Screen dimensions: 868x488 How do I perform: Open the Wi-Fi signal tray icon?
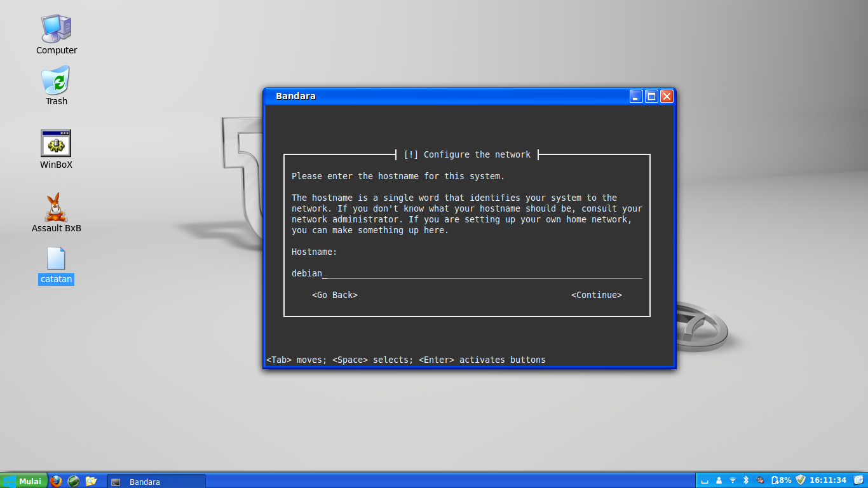point(733,480)
